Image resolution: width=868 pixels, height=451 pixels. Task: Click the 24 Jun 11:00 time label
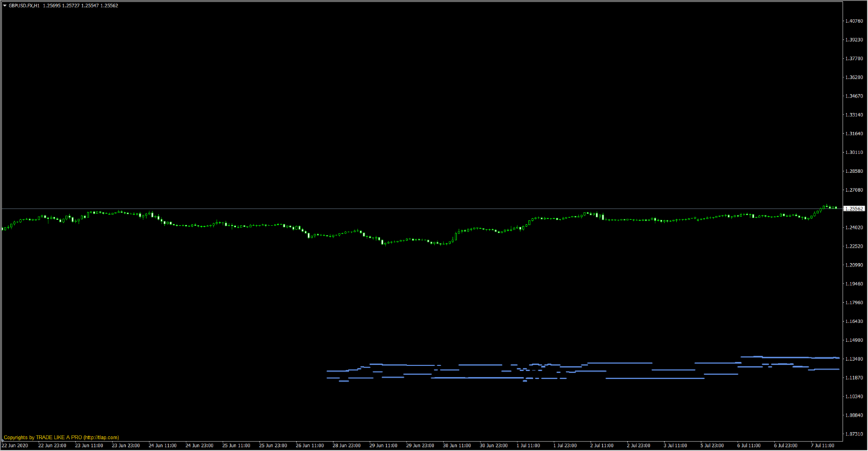click(x=163, y=446)
